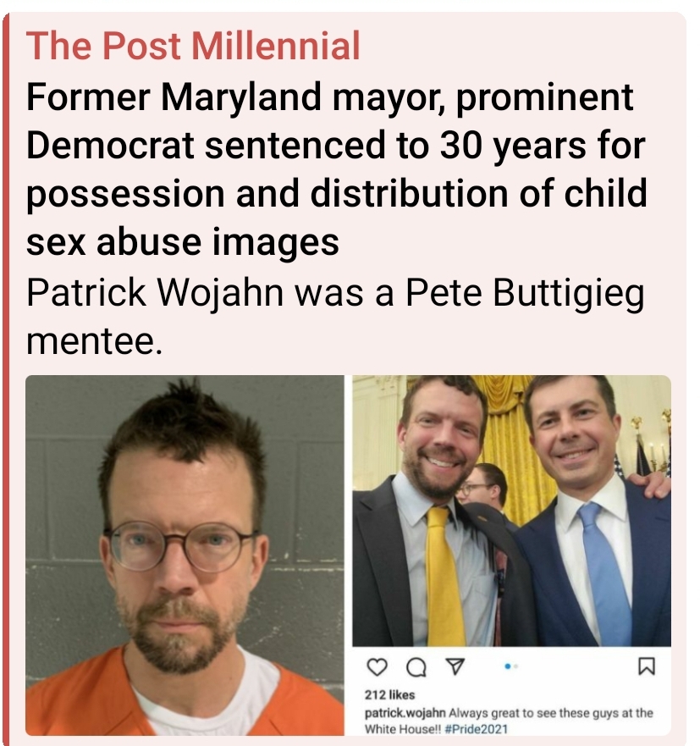Click the round eyeglasses in the mugshot
Screen dimensions: 700x746
click(x=182, y=545)
